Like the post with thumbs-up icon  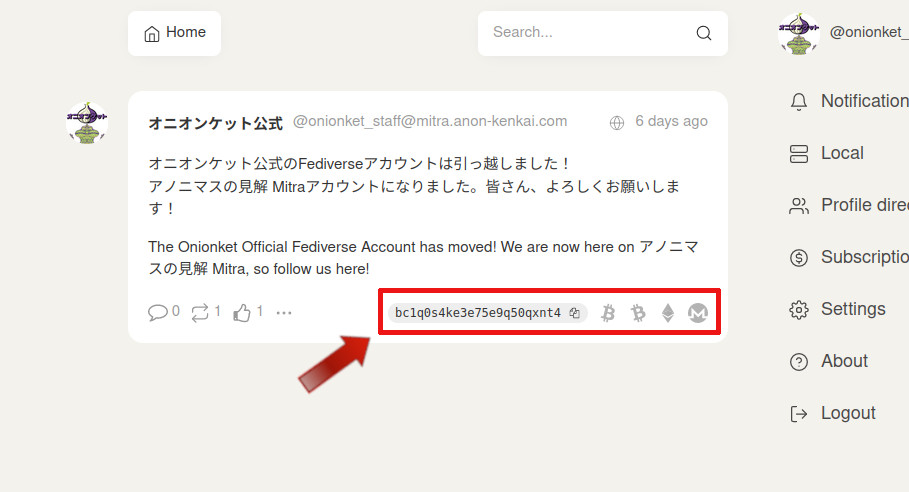point(242,312)
